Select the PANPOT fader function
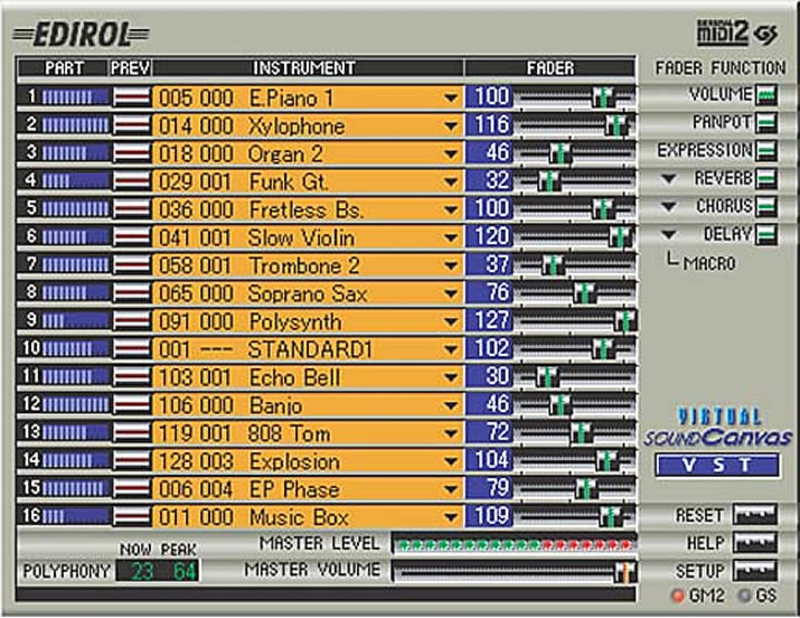 click(766, 123)
